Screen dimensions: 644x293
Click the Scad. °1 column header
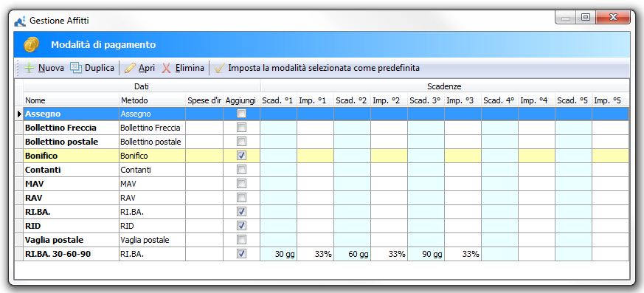[278, 100]
